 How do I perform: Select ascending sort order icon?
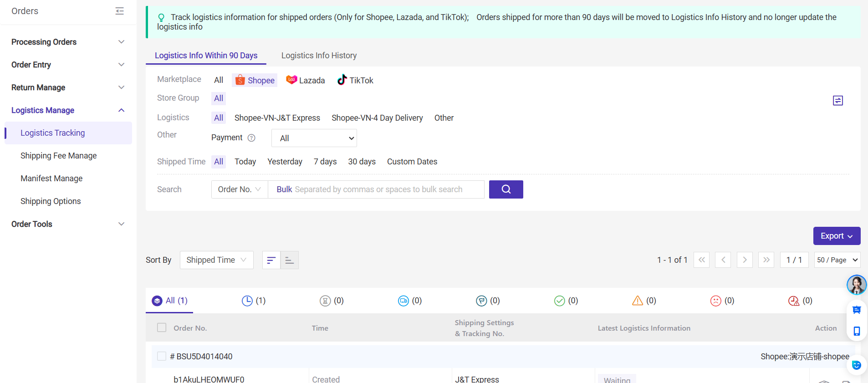pyautogui.click(x=290, y=260)
